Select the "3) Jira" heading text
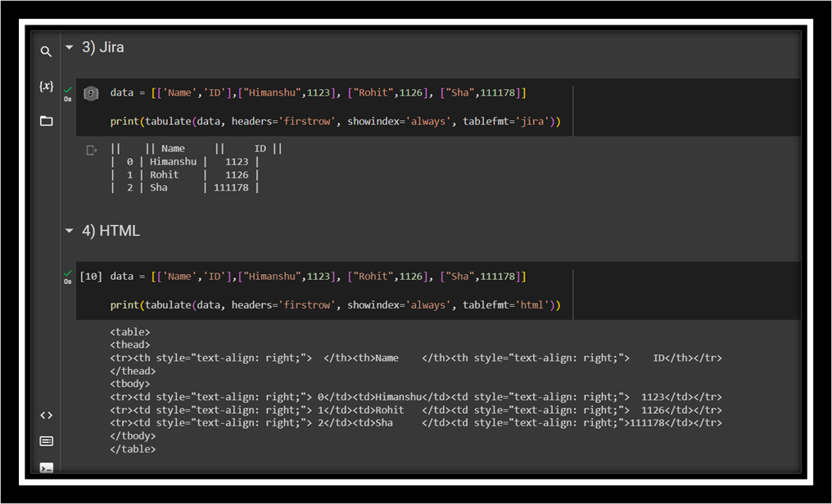 (103, 47)
